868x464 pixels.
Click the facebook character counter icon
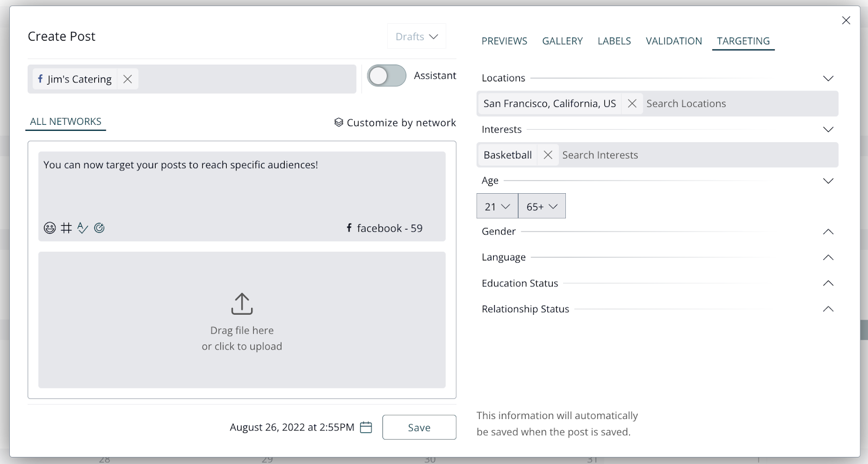point(349,228)
